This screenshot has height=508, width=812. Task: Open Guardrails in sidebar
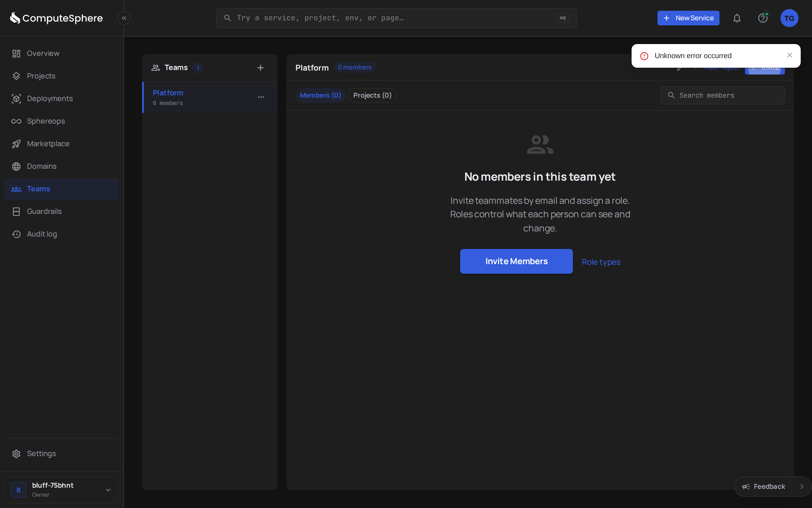(x=62, y=211)
